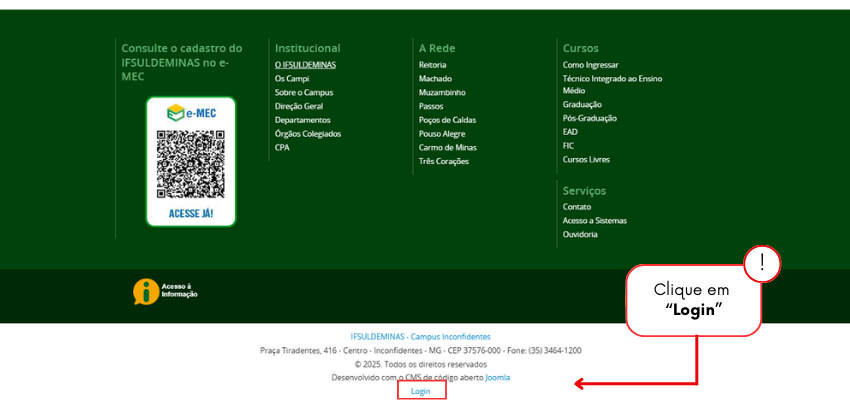Open the Joomla link
This screenshot has width=850, height=400.
coord(497,377)
